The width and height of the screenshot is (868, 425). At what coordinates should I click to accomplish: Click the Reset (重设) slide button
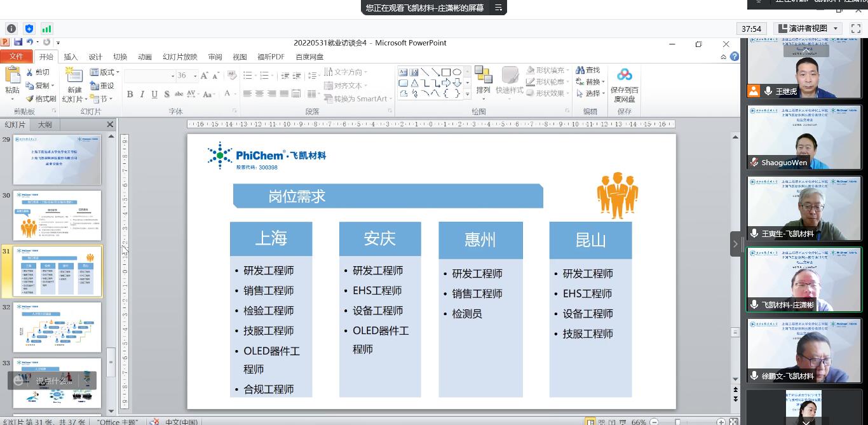[x=102, y=86]
